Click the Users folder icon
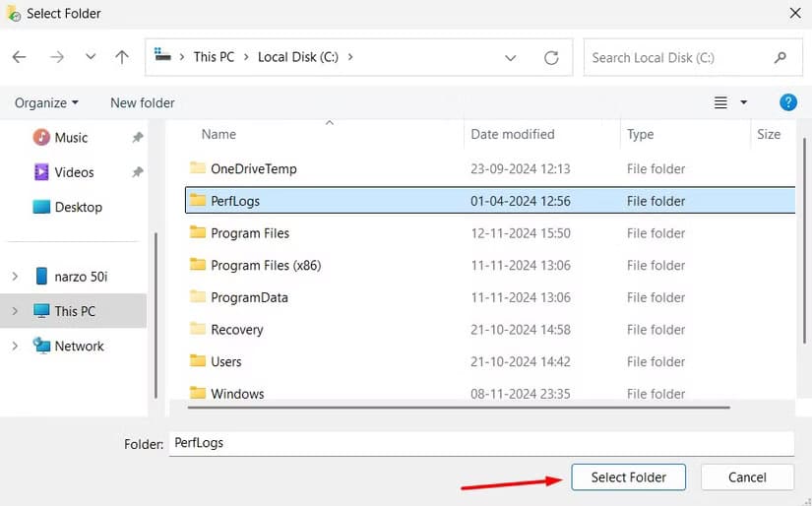812x506 pixels. 197,360
